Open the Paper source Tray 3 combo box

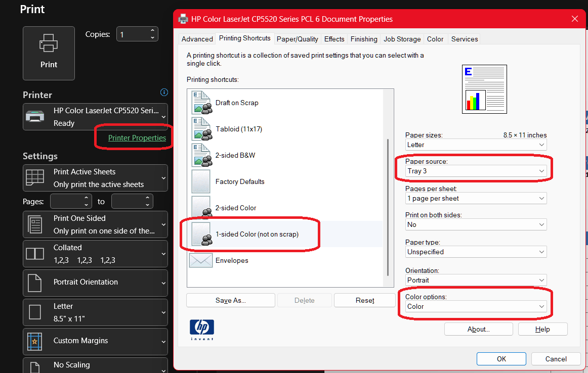click(x=476, y=171)
